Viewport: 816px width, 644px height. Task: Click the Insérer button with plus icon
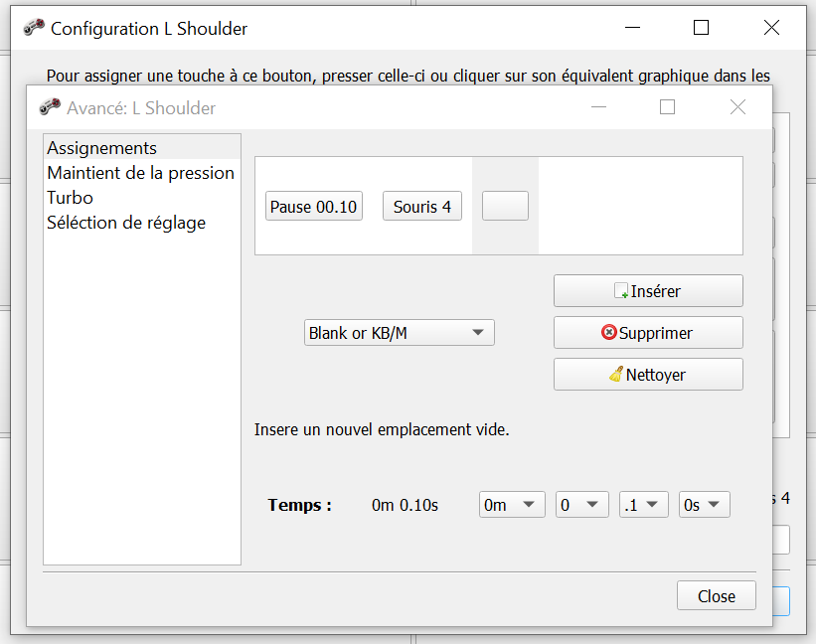648,291
